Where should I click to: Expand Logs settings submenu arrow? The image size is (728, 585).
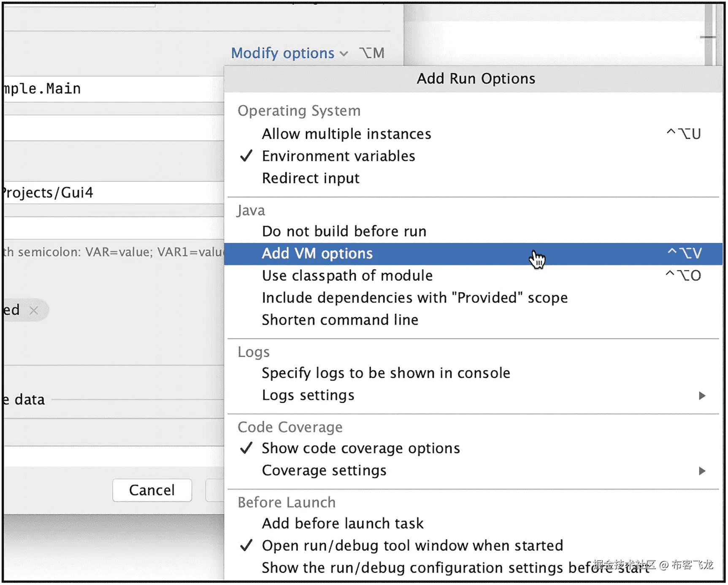click(x=702, y=396)
